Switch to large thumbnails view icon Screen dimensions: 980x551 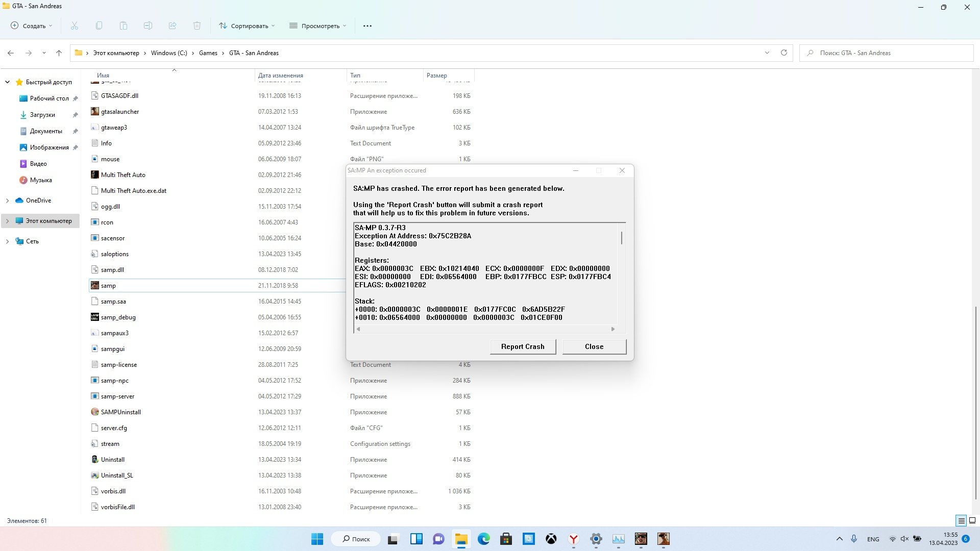972,521
